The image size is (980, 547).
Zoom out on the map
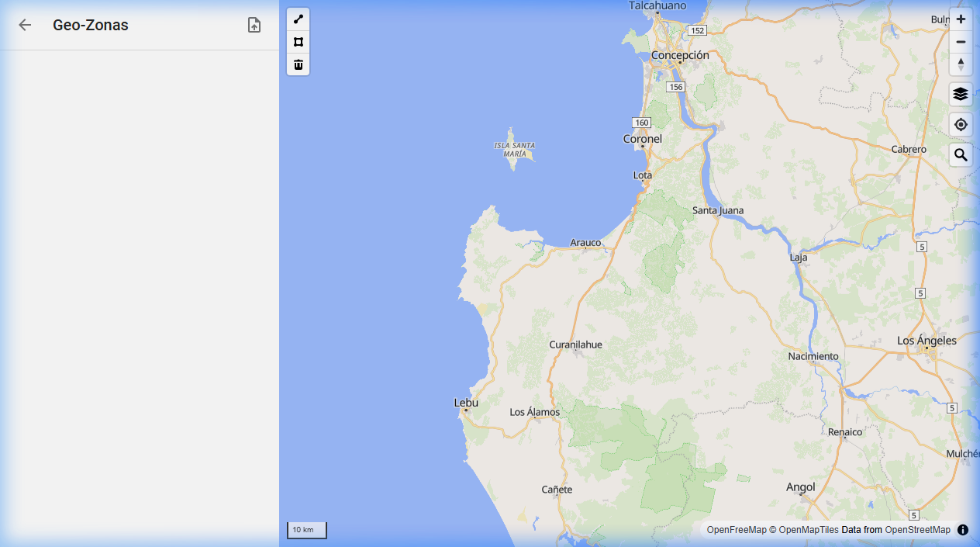coord(961,42)
